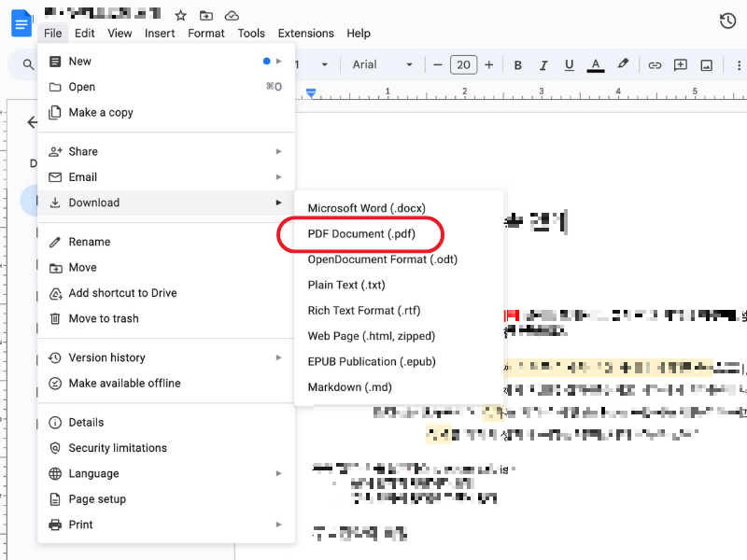747x560 pixels.
Task: Click the search magnifier icon in toolbar
Action: pos(28,64)
